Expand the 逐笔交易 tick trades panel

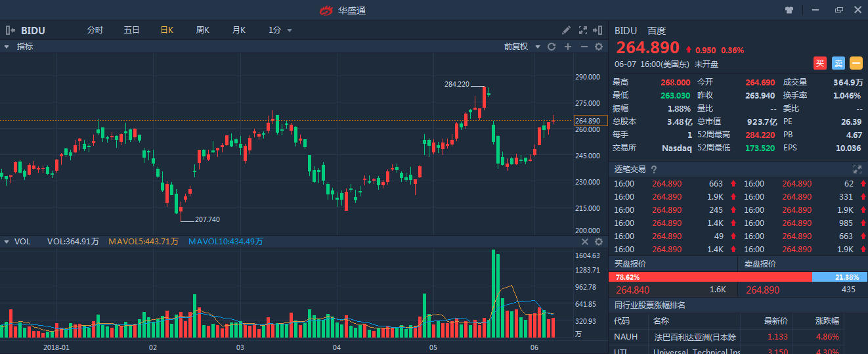point(857,169)
